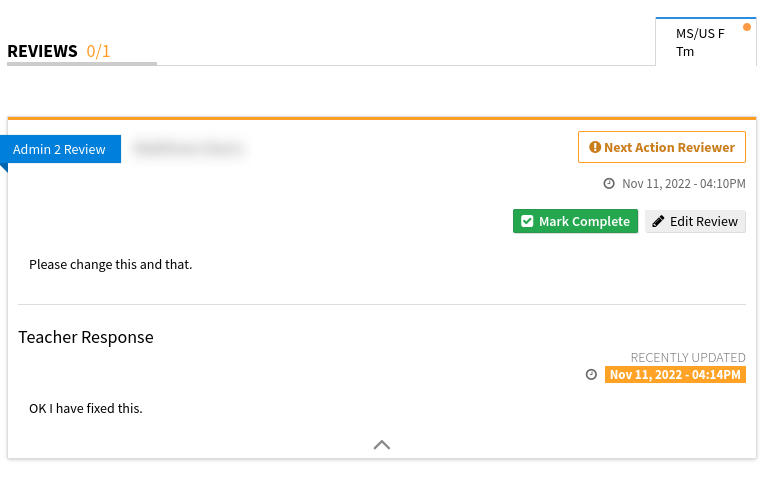Click the orange Nov 11 04:14PM badge
Screen dimensions: 768x485
click(x=675, y=374)
